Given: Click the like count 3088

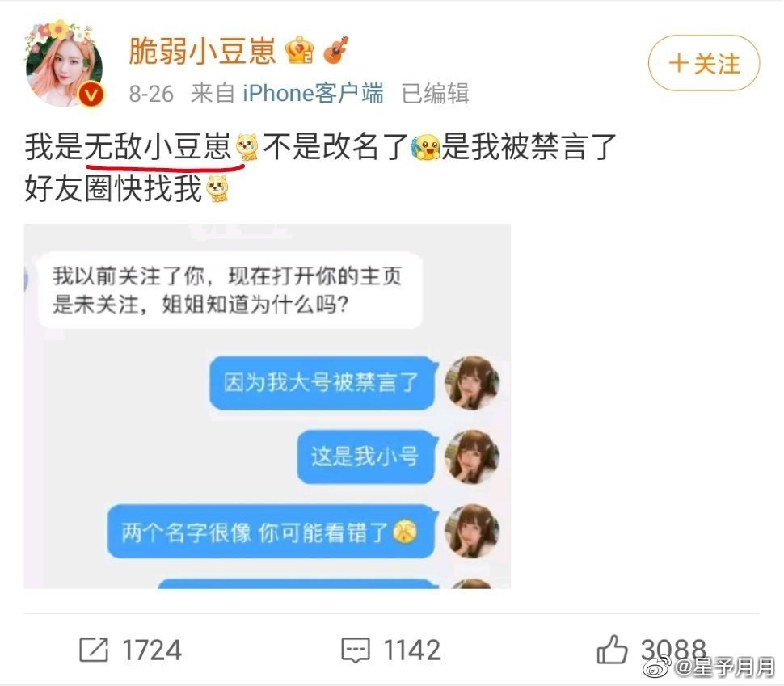Looking at the screenshot, I should 673,649.
